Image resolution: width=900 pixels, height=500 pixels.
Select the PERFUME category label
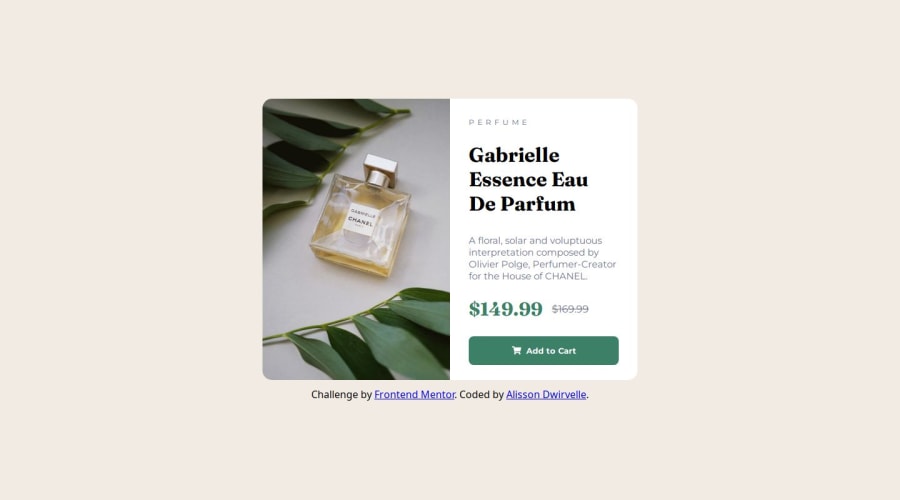[x=498, y=122]
